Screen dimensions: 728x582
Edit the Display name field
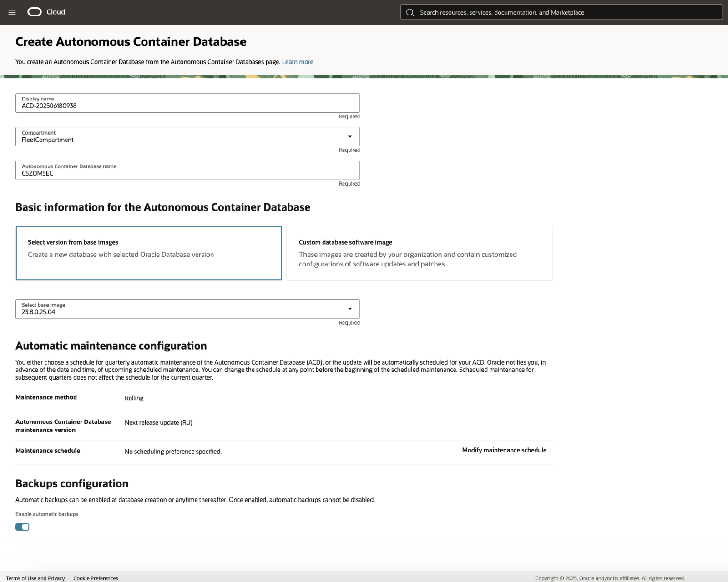click(x=187, y=103)
